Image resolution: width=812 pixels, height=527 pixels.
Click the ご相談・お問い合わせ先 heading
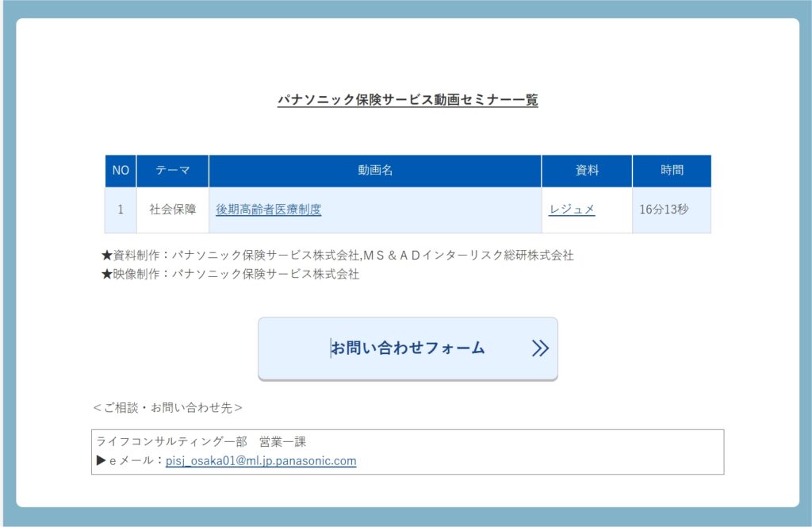[x=168, y=408]
